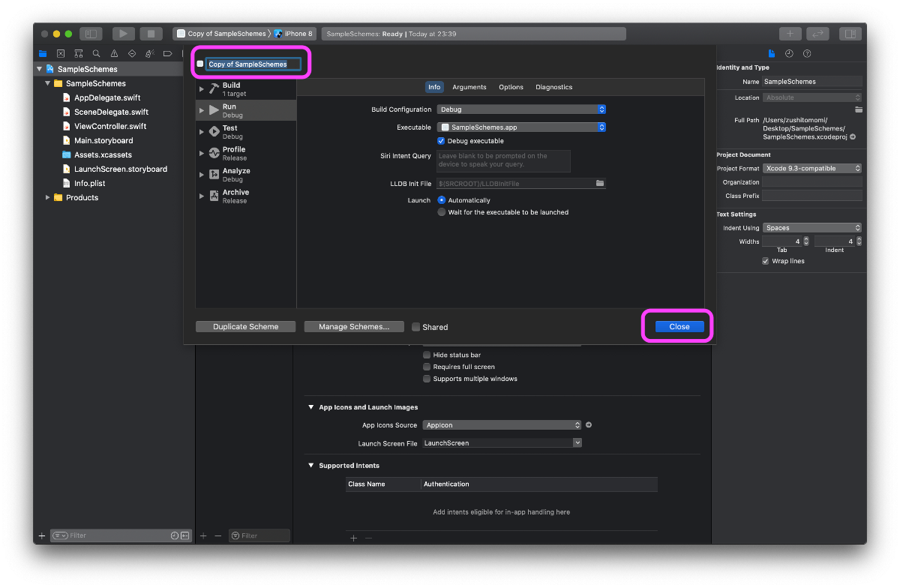The width and height of the screenshot is (900, 588).
Task: Open App Icons Source dropdown
Action: (502, 425)
